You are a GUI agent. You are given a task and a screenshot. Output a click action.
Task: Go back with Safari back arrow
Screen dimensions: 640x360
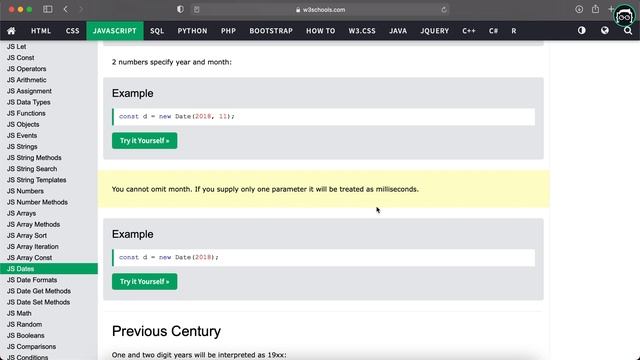pos(66,9)
